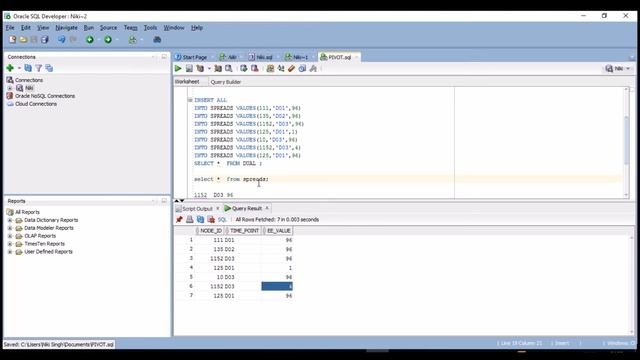
Task: Expand User Defined Reports node
Action: [x=10, y=252]
